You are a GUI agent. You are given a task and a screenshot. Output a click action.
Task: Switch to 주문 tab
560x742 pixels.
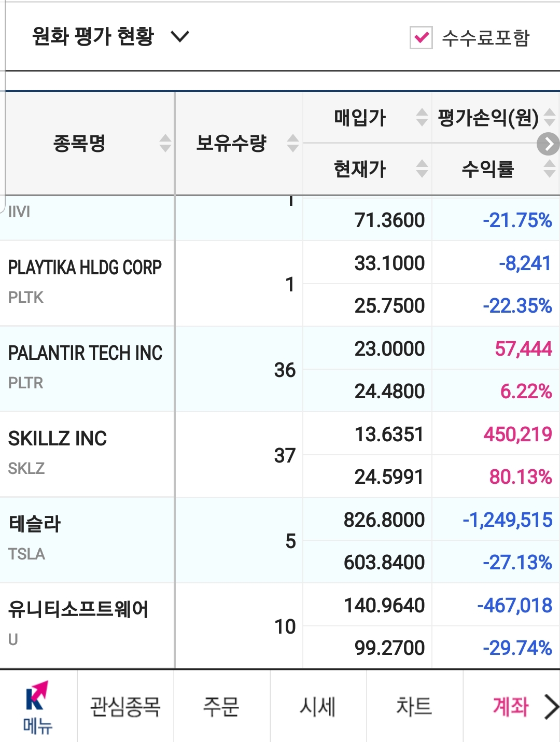pyautogui.click(x=221, y=706)
